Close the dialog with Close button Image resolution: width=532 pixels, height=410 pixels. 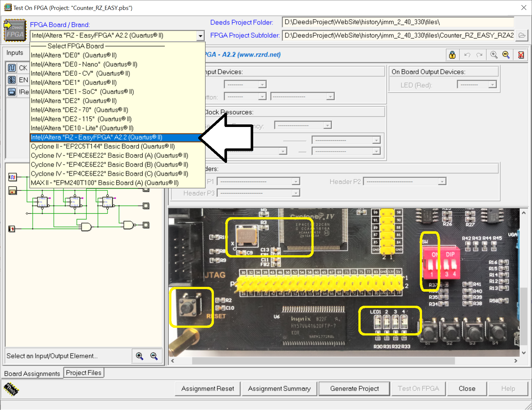pos(467,389)
